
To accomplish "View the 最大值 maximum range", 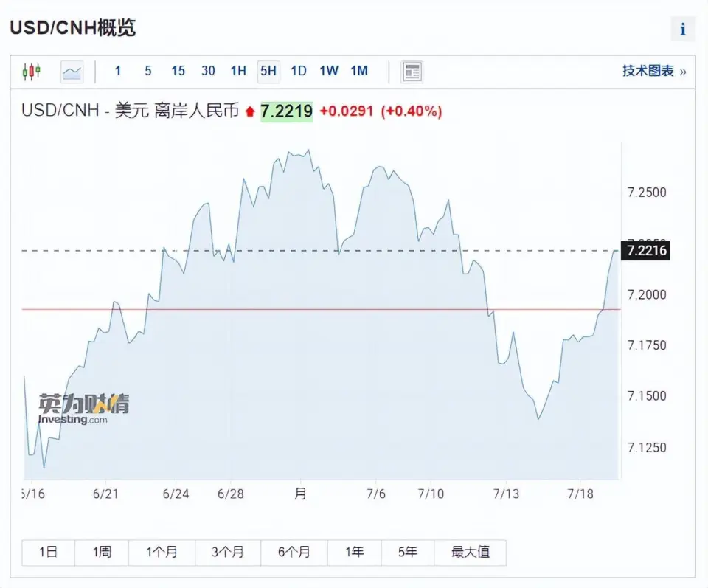I will (x=470, y=552).
